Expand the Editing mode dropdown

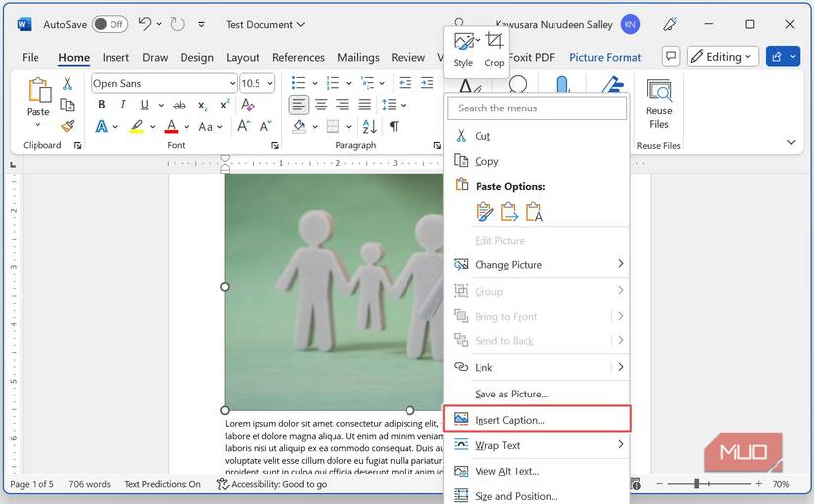point(722,57)
